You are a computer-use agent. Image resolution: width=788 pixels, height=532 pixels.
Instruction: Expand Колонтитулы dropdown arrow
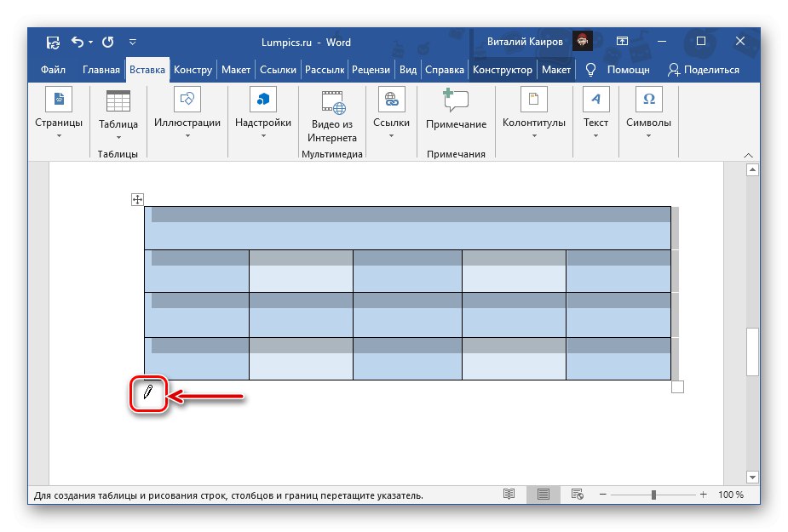pyautogui.click(x=534, y=135)
